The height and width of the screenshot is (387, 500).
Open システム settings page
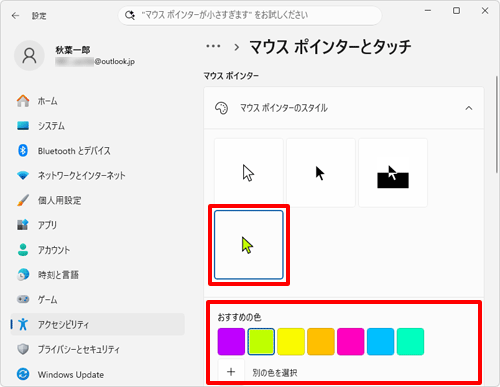[98, 126]
